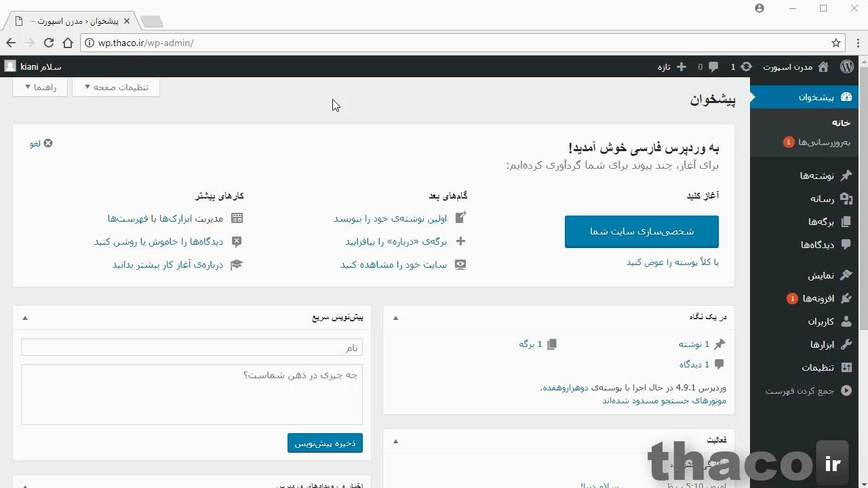Click the media icon beside رسانه
The width and height of the screenshot is (868, 488).
click(x=846, y=199)
